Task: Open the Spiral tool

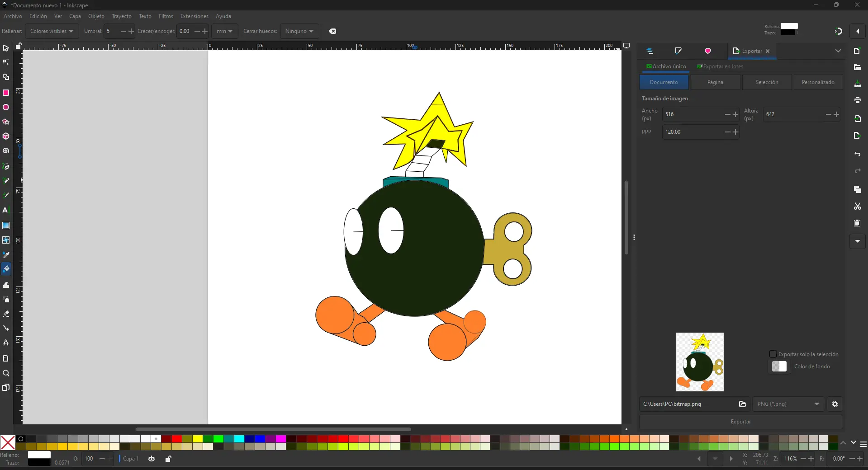Action: [x=6, y=151]
